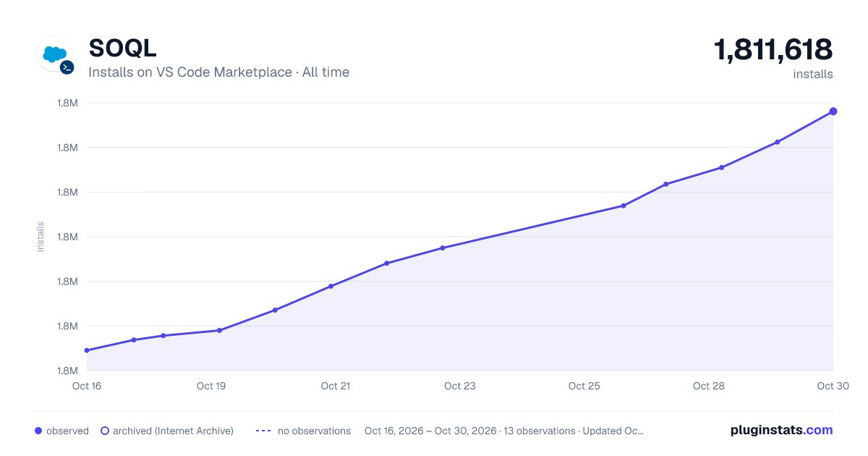Click the Oct 25 x-axis label

[x=584, y=386]
